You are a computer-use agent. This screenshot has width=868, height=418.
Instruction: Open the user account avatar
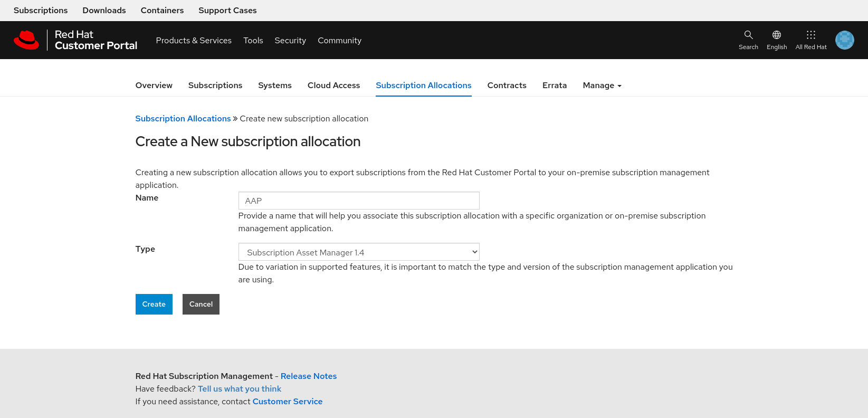point(844,40)
